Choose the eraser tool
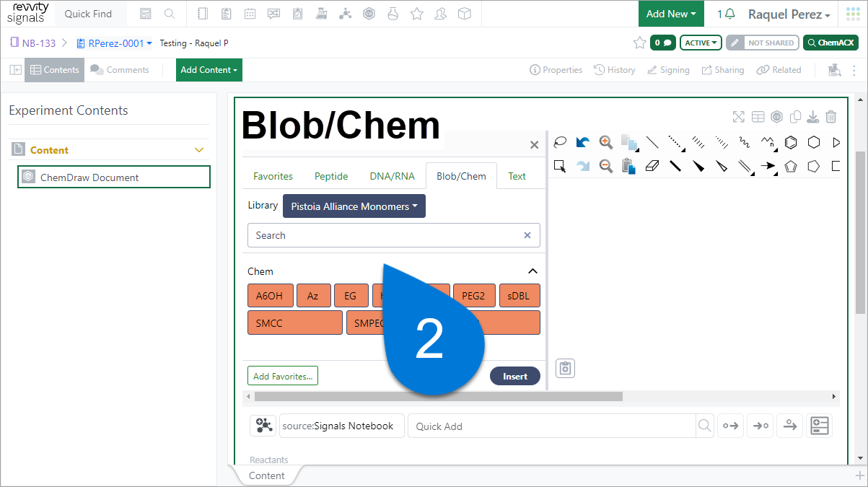This screenshot has width=868, height=487. (x=652, y=166)
